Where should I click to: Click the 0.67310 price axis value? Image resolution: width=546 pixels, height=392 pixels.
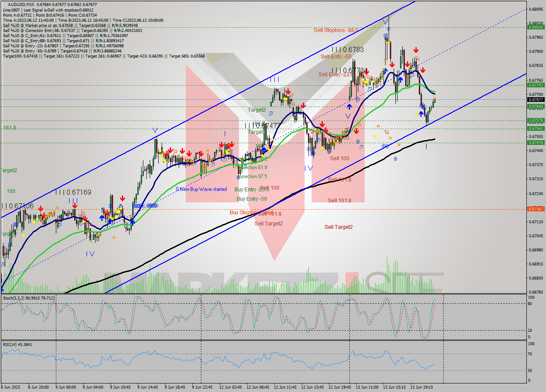point(535,179)
